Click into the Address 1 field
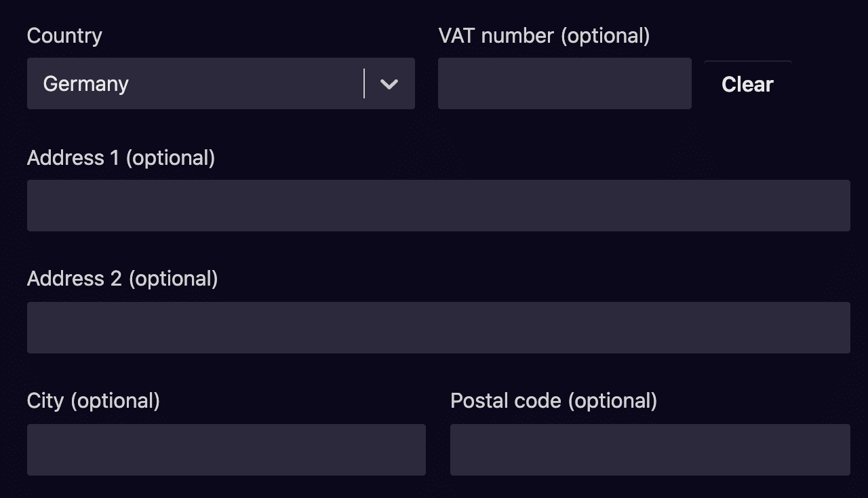The image size is (868, 498). pos(438,206)
